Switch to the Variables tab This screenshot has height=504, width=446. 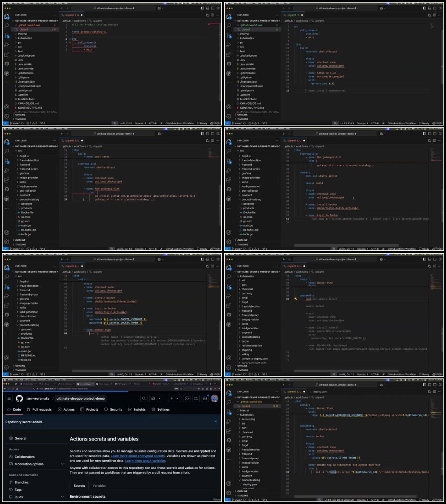point(99,486)
